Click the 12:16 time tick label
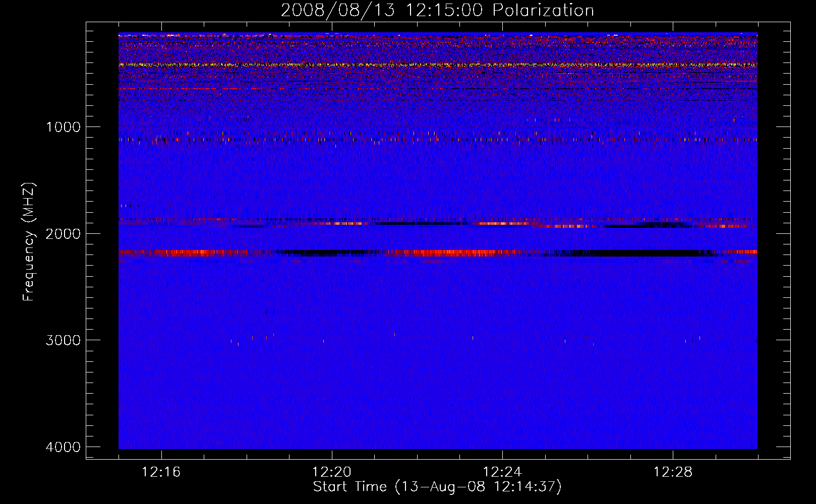This screenshot has height=504, width=816. coord(161,472)
